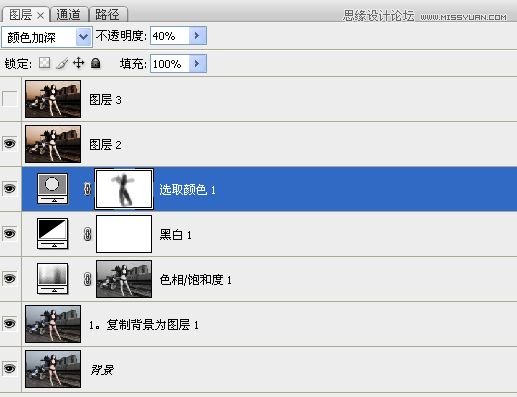The image size is (517, 397).
Task: Click the 色相/饱和度 1 mask link icon
Action: (87, 279)
